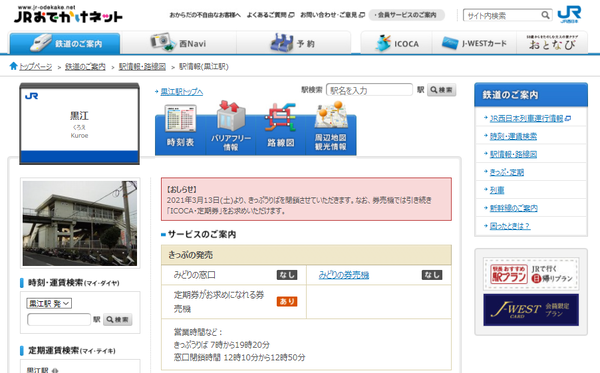Open おからだの不自由なお客様へ link

pyautogui.click(x=205, y=15)
